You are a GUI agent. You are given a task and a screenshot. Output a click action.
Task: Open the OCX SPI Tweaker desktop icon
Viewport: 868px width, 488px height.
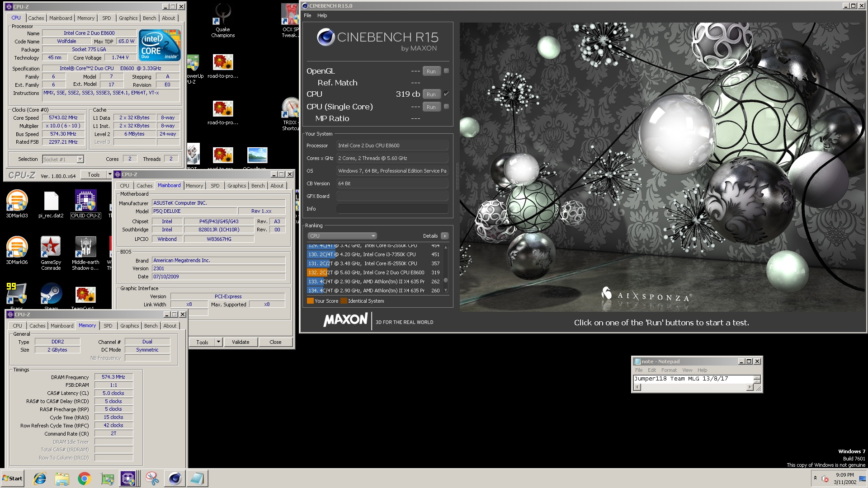(291, 21)
